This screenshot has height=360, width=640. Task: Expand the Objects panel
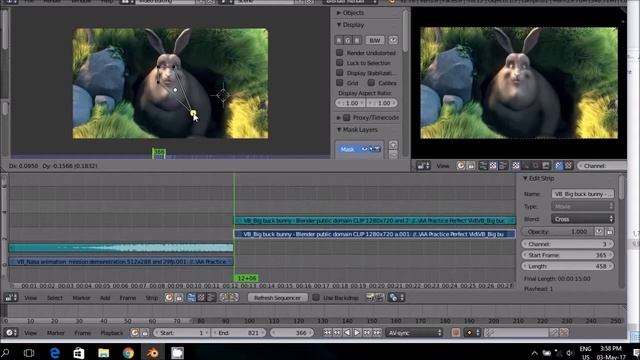coord(339,13)
